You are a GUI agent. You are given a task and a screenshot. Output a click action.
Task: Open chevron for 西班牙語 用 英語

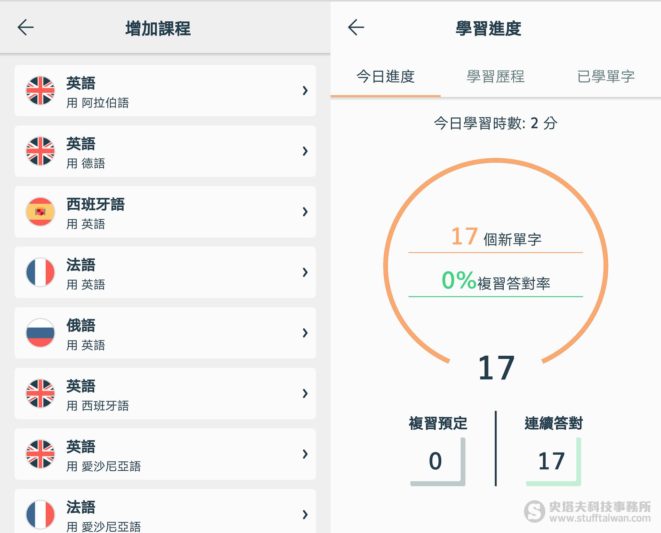click(x=305, y=212)
